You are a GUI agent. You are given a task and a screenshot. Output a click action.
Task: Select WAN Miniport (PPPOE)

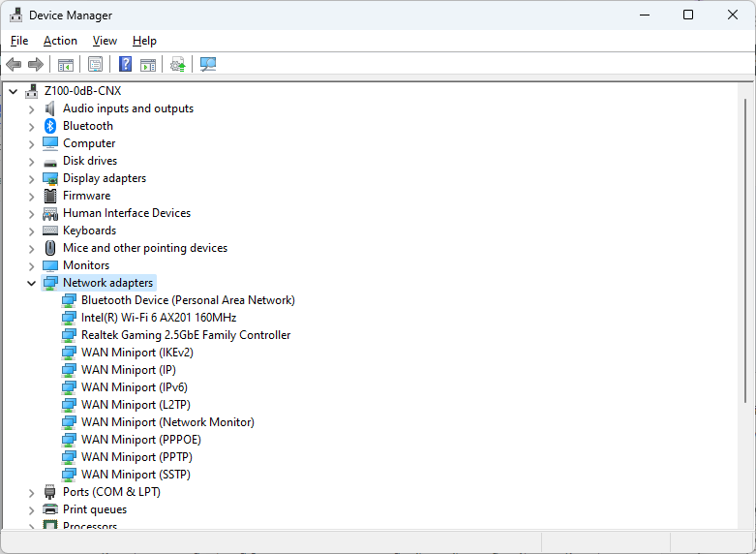pos(141,439)
